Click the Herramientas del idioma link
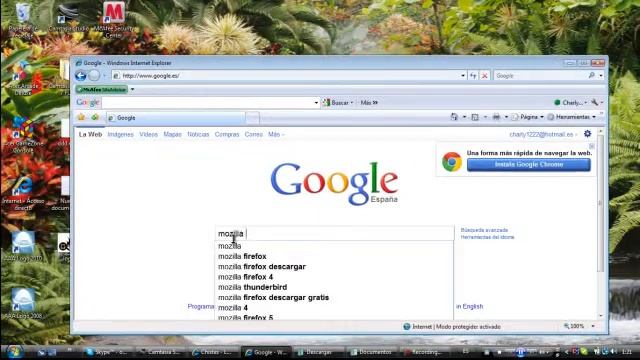640x360 pixels. [x=487, y=237]
